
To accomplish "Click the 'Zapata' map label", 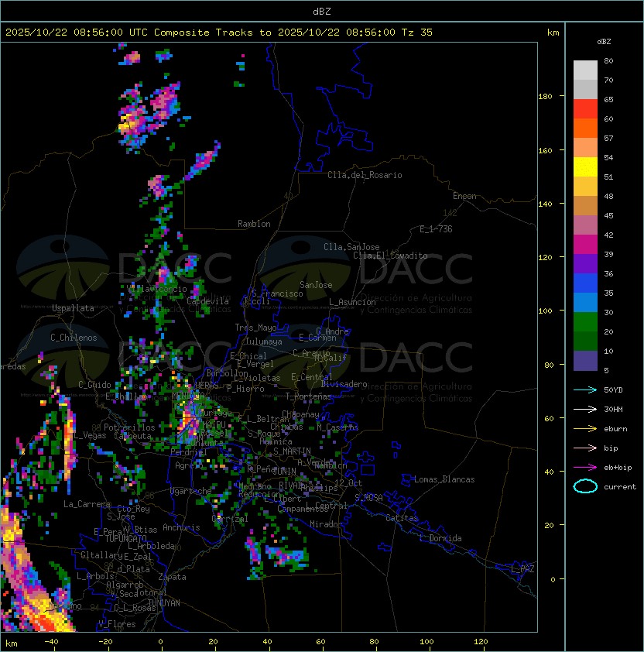I will point(172,577).
